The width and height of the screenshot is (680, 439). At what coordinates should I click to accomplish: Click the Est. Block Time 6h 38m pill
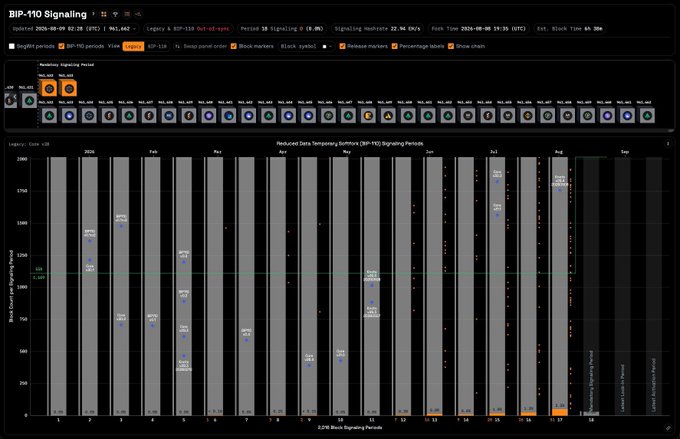click(569, 29)
